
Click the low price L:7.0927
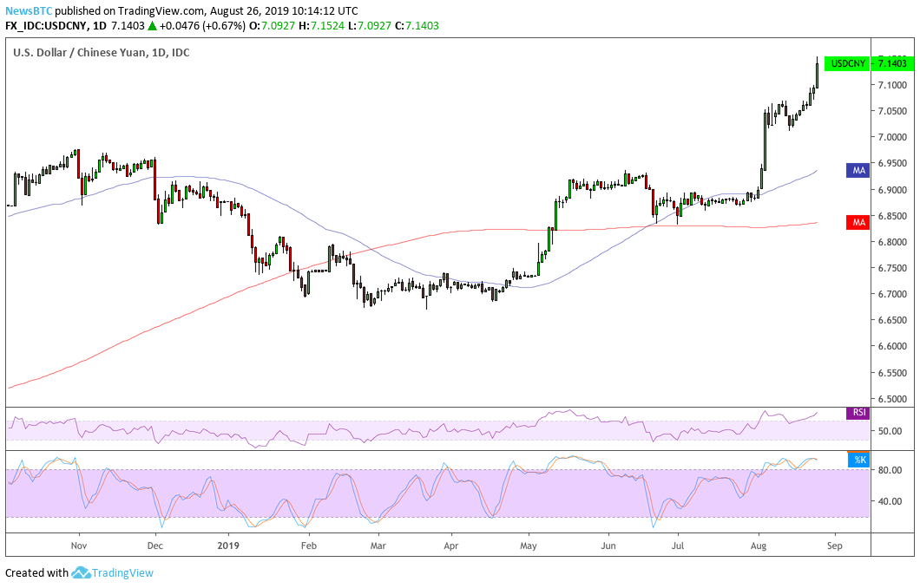coord(369,26)
